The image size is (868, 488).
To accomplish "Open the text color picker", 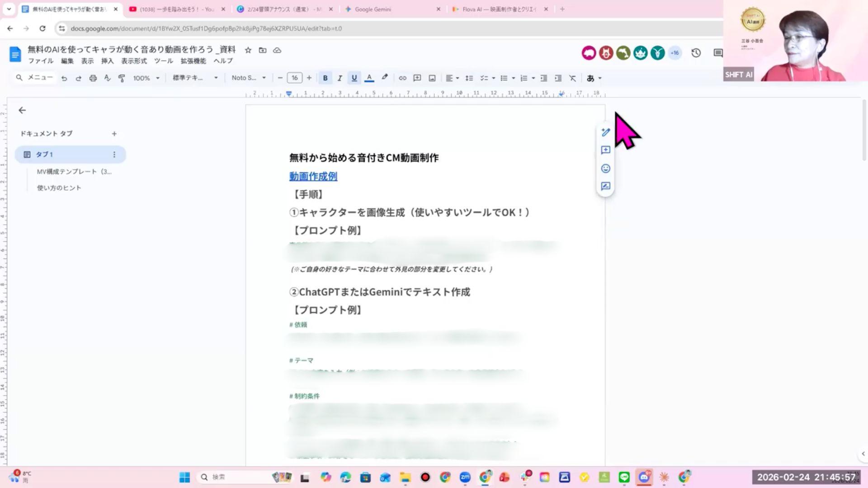I will (369, 78).
